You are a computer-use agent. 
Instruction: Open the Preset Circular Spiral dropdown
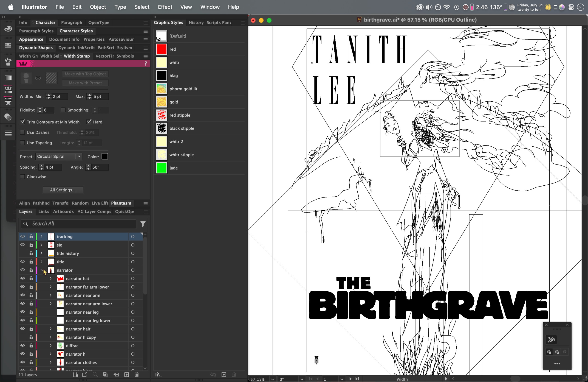coord(59,156)
